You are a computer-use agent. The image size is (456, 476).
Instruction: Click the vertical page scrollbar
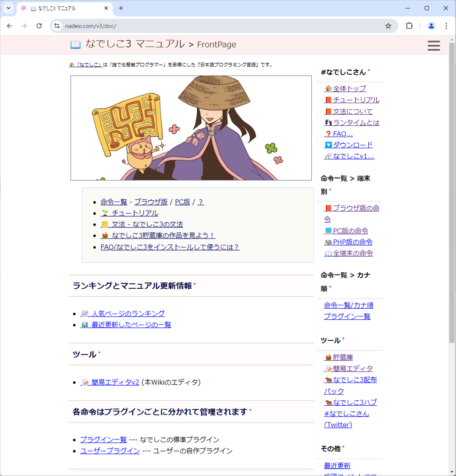tap(452, 191)
